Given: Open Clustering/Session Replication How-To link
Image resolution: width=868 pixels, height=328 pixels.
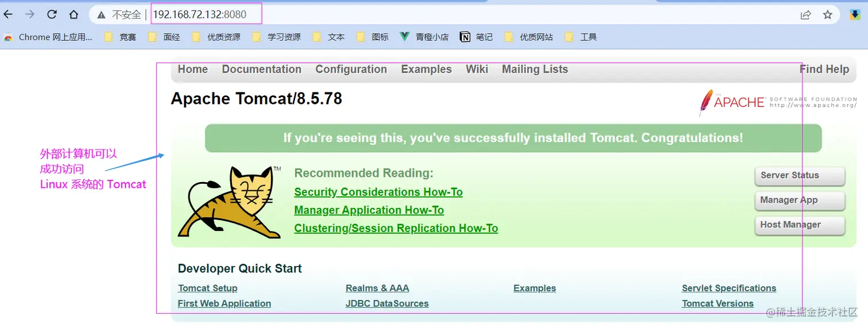Looking at the screenshot, I should tap(396, 229).
